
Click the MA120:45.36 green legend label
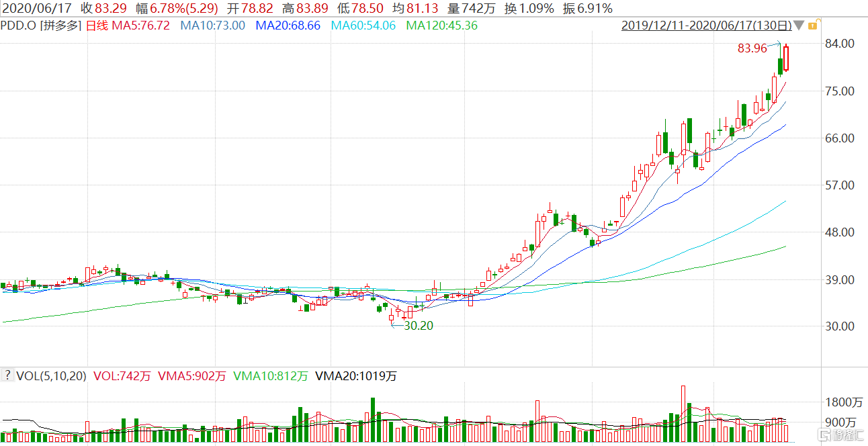point(441,26)
